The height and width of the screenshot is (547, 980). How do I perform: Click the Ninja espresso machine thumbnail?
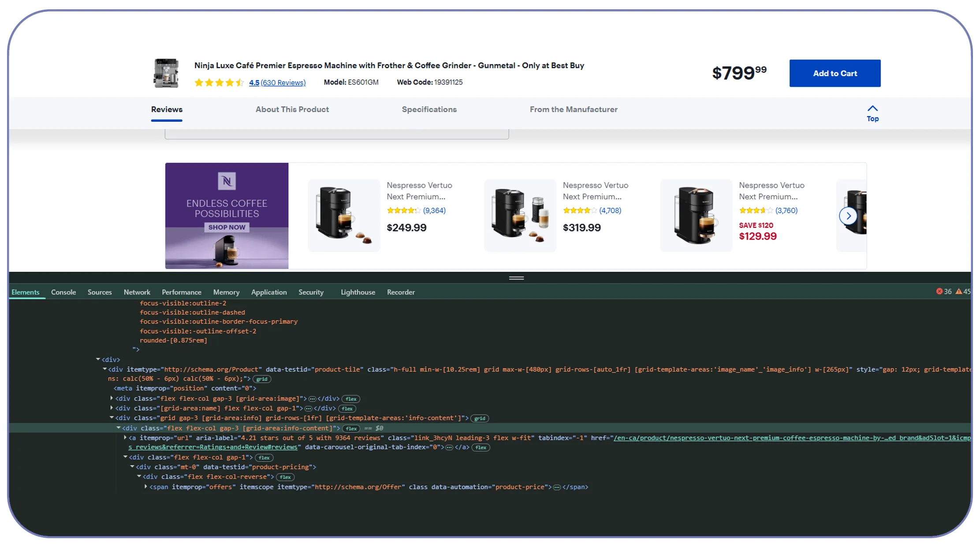pos(166,73)
